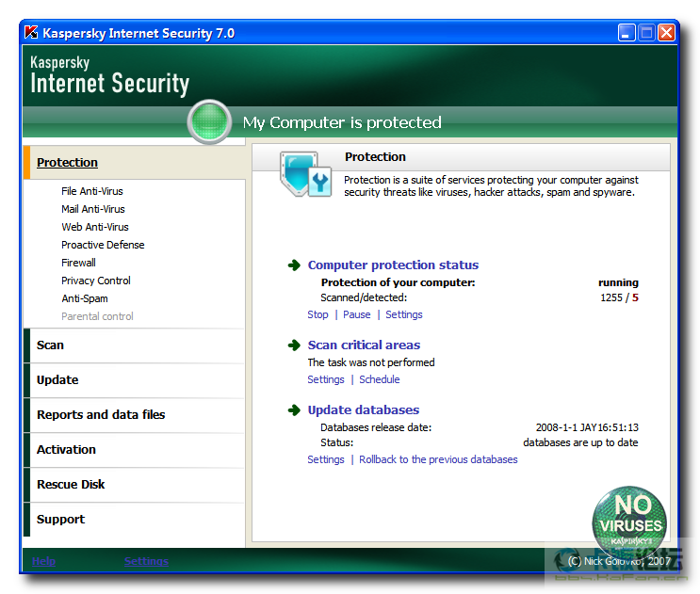700x594 pixels.
Task: Click the 'Status:' label under Update databases
Action: [x=336, y=442]
